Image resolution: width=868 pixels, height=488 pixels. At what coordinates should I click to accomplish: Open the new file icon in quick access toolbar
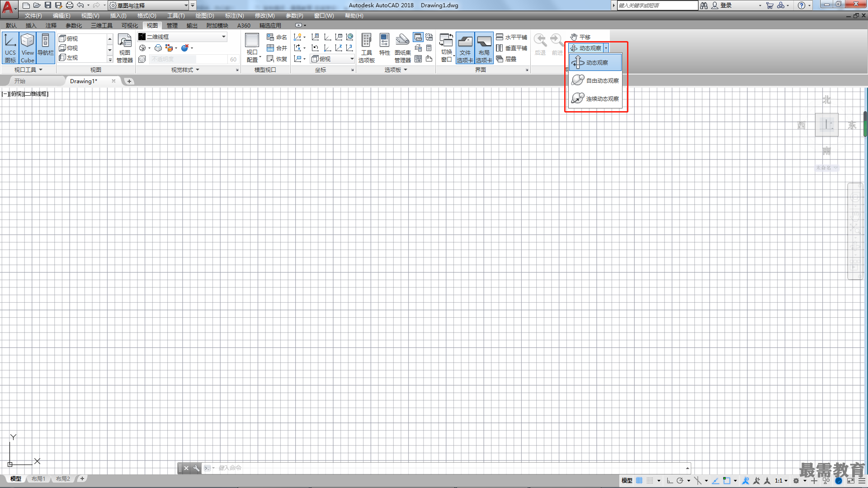[x=26, y=5]
